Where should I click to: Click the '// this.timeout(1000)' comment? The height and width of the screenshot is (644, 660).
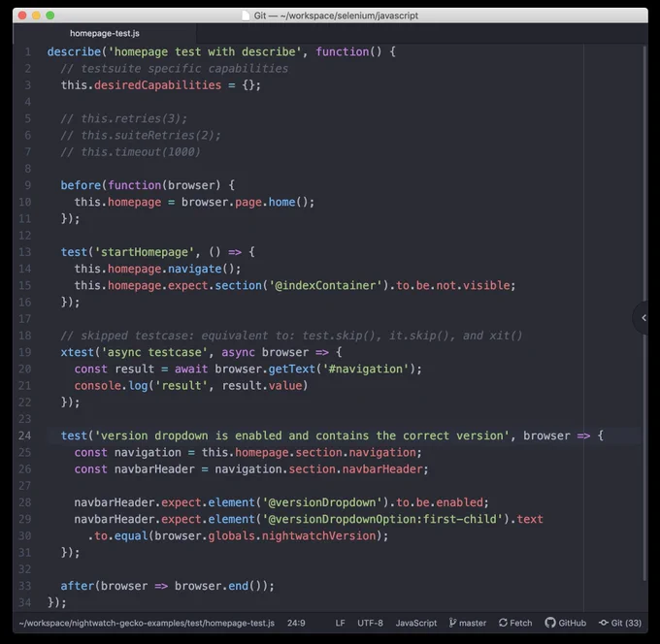point(130,152)
